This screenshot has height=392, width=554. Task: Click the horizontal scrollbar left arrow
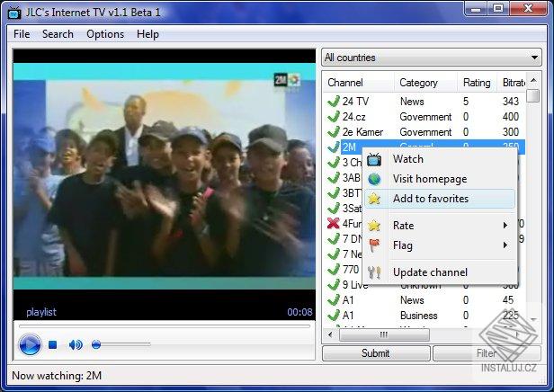click(330, 334)
